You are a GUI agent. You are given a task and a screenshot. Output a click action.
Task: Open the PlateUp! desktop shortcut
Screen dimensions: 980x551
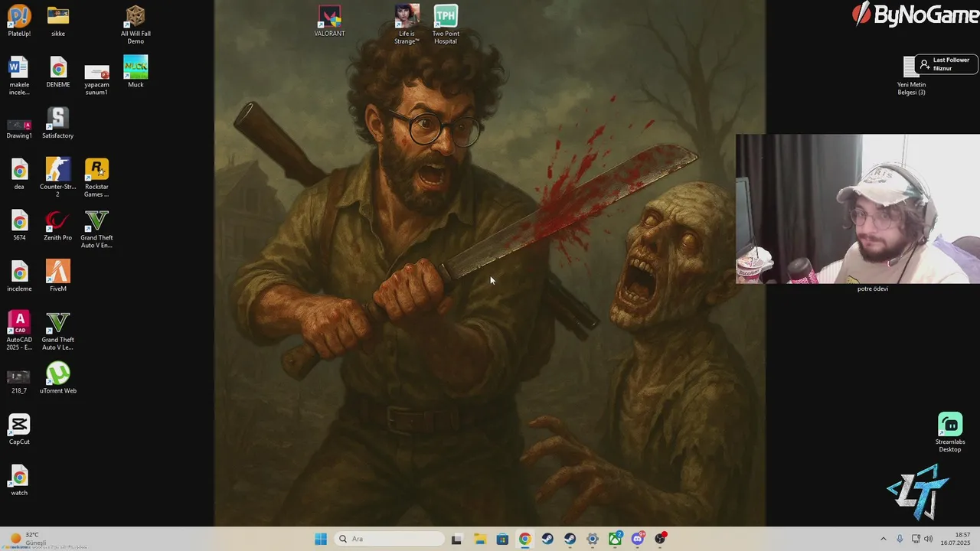coord(19,21)
